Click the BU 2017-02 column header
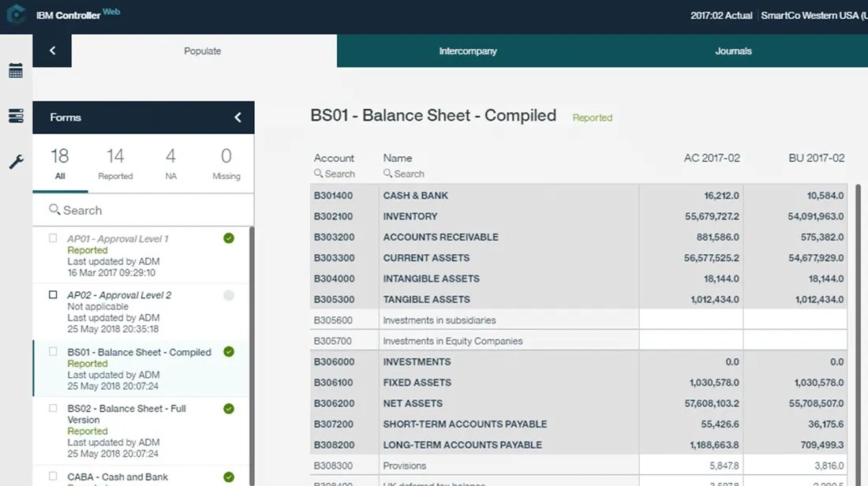 817,158
